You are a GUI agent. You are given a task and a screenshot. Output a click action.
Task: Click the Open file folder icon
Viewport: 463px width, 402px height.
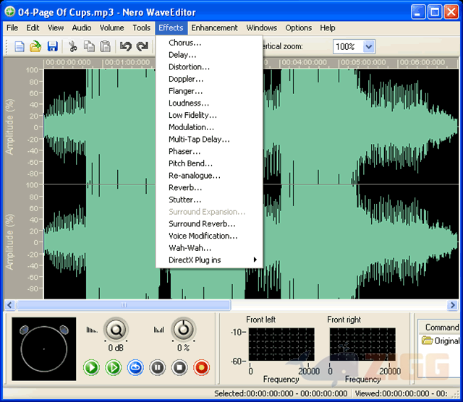(x=35, y=46)
